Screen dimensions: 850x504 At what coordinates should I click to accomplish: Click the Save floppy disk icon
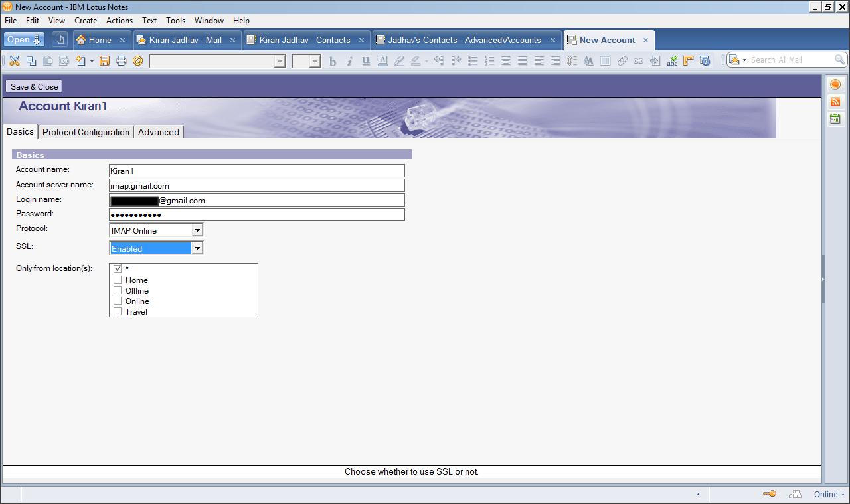click(104, 61)
